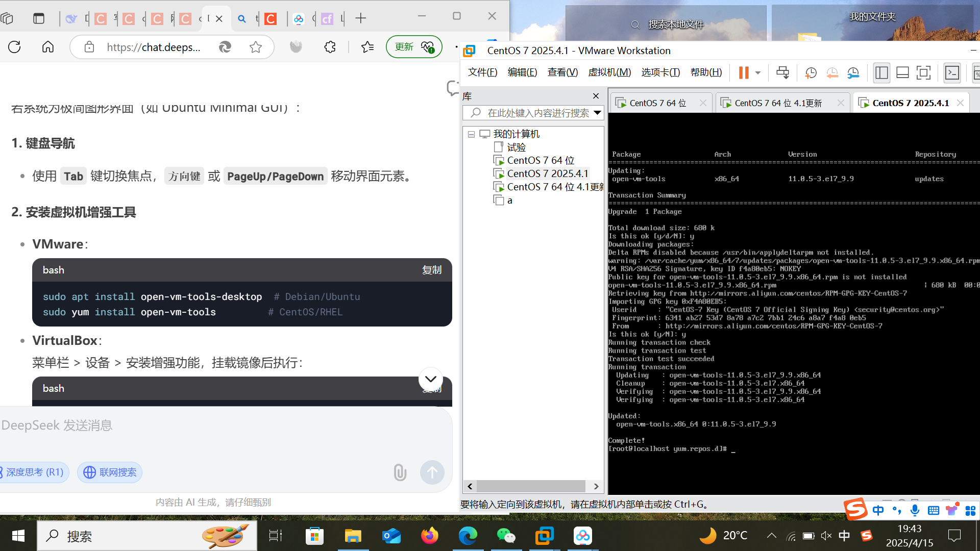Viewport: 980px width, 551px height.
Task: Collapse the 我的计算机 tree node
Action: pos(471,134)
